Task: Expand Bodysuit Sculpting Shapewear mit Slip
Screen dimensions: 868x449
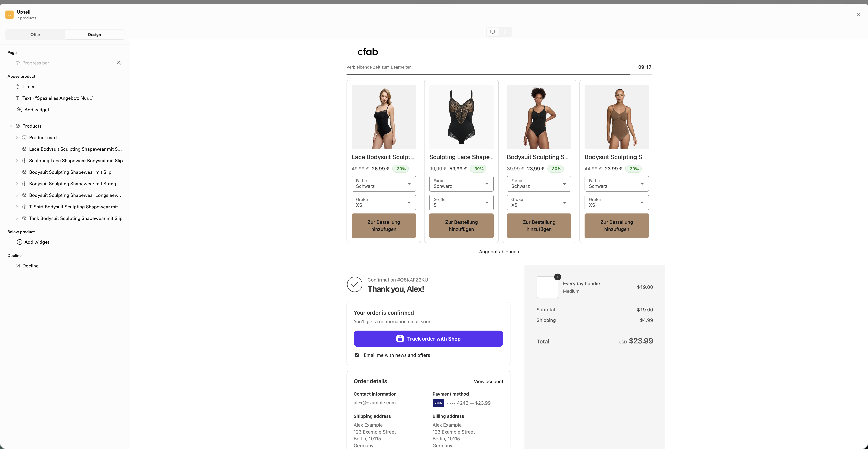Action: click(x=17, y=172)
